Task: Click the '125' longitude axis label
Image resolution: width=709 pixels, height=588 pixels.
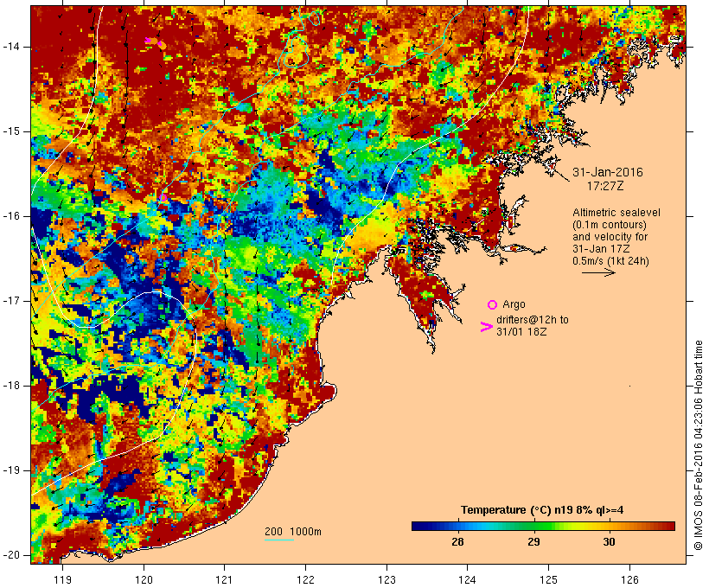Action: click(549, 579)
